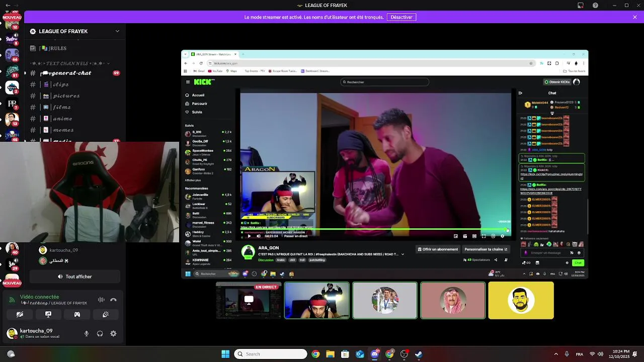Screen dimensions: 644x362
Task: Open the Discord help icon
Action: [x=596, y=6]
